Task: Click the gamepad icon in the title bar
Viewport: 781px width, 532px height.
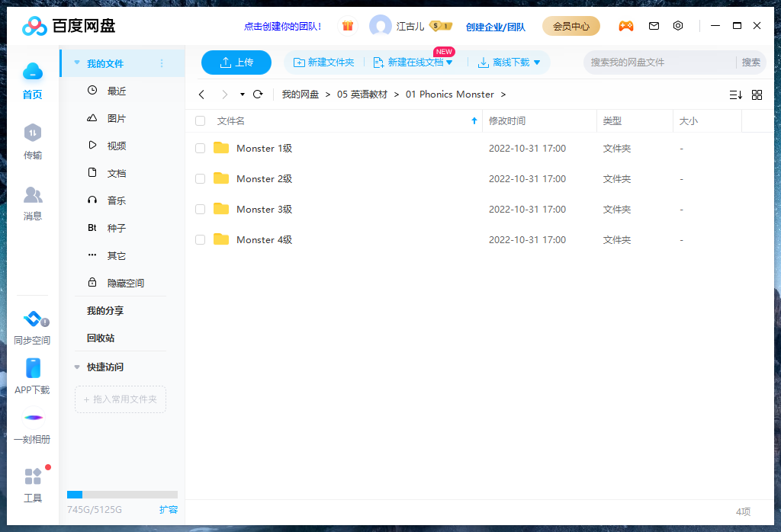Action: [x=626, y=25]
